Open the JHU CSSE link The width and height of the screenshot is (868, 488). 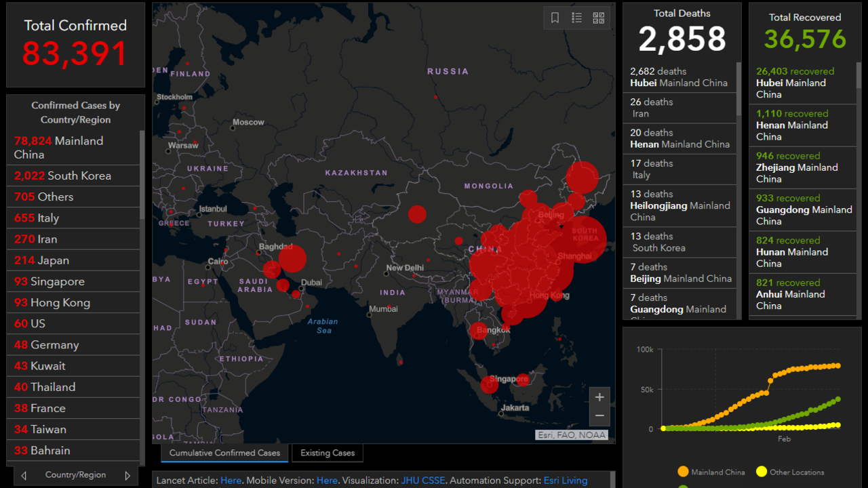(423, 481)
